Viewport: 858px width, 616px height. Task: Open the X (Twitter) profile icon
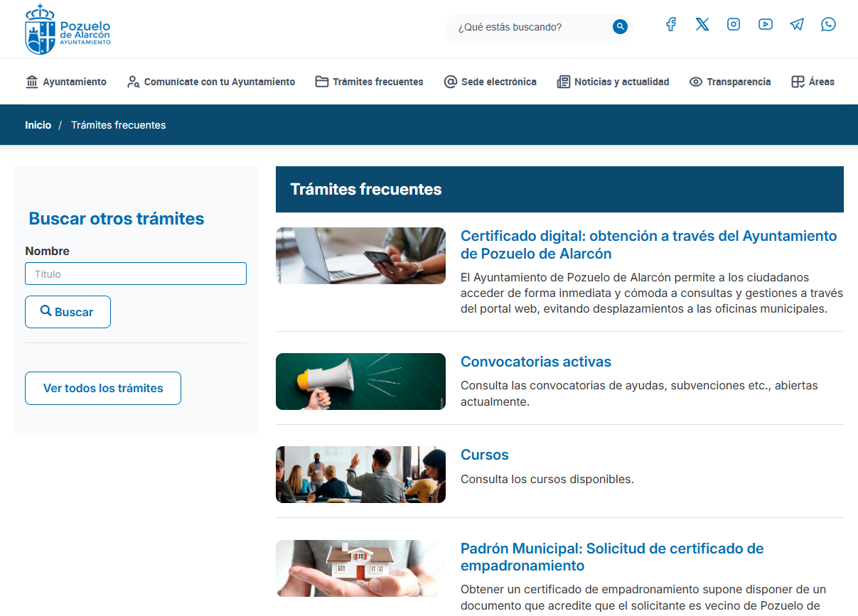[x=702, y=25]
